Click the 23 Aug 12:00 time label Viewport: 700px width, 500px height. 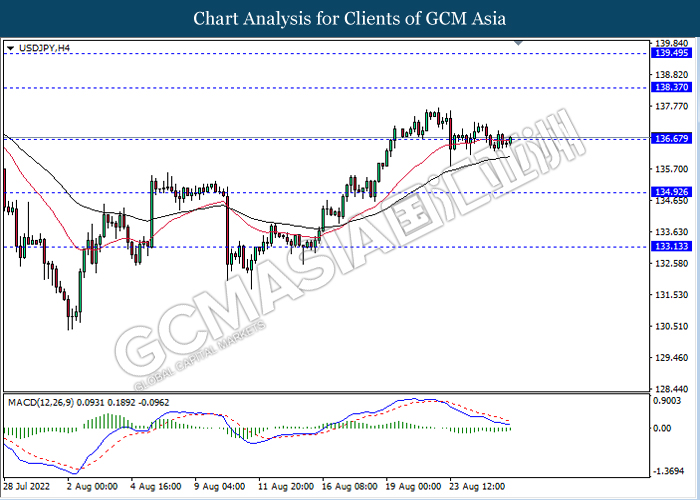click(x=478, y=486)
